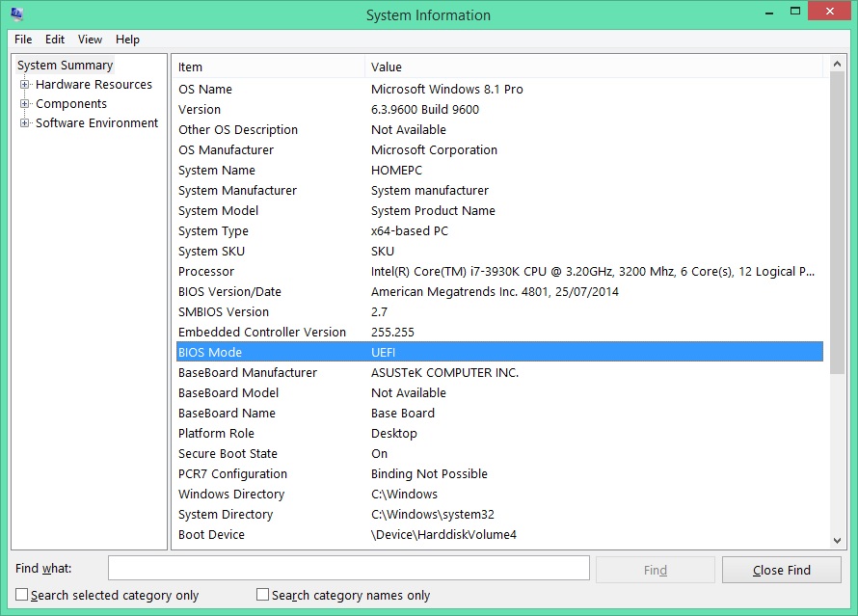This screenshot has width=858, height=616.
Task: Select the Version row
Action: click(499, 109)
